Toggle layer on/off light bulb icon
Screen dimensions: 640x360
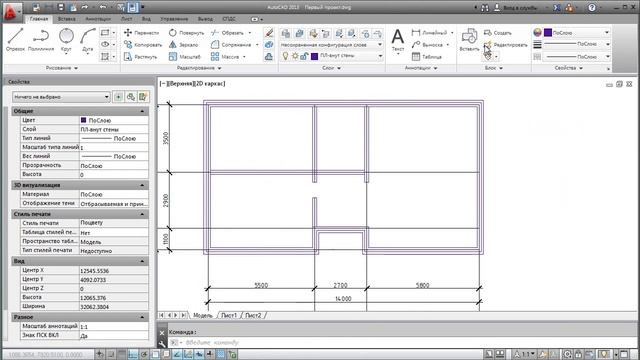(x=285, y=56)
